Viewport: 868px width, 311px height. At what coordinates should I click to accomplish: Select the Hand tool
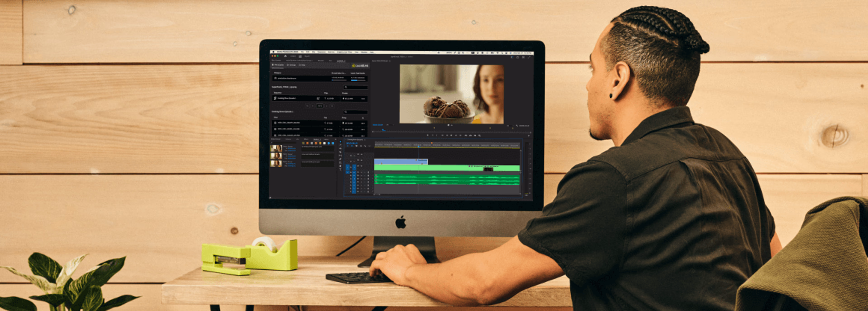tap(340, 166)
